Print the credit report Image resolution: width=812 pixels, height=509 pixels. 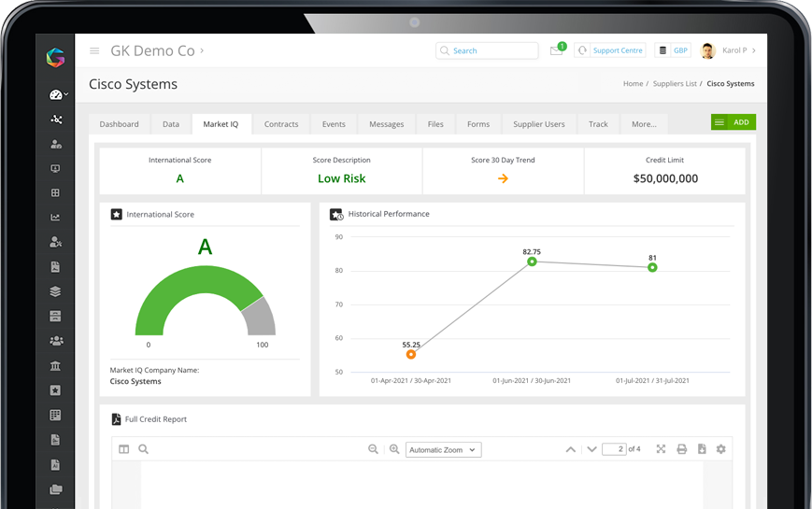(x=681, y=449)
